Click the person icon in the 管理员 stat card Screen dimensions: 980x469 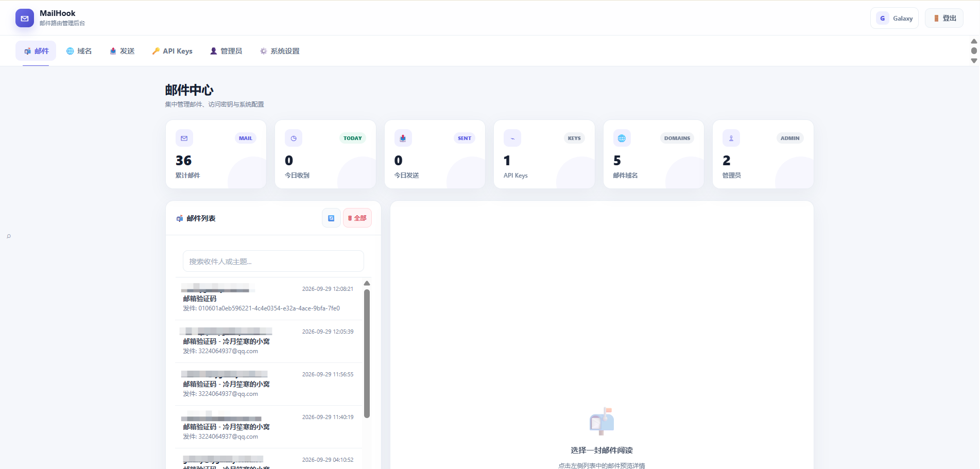(x=731, y=138)
